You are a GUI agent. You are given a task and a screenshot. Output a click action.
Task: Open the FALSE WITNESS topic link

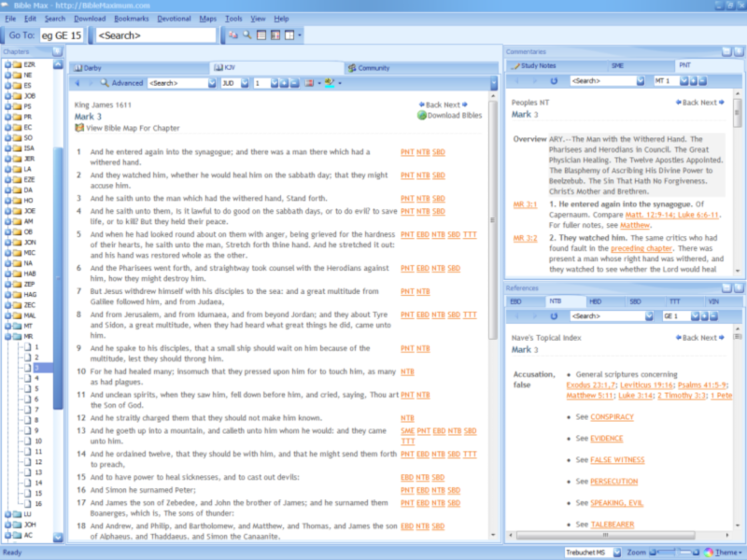point(616,459)
